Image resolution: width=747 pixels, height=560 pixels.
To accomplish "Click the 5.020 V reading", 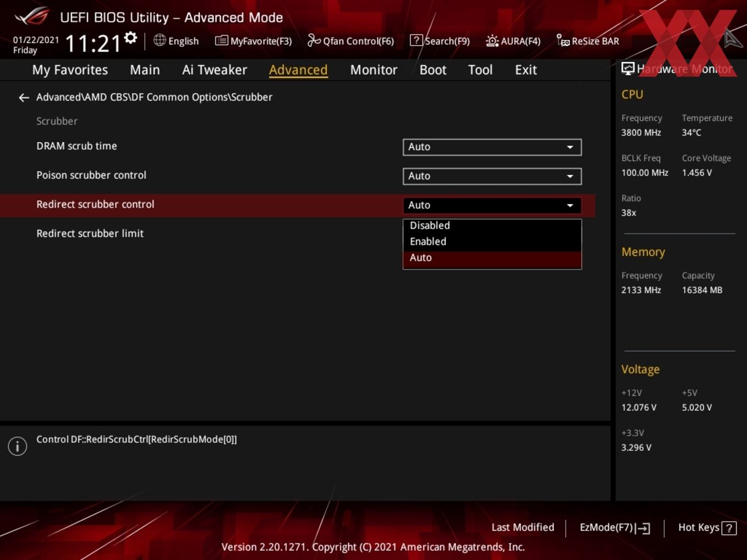I will pyautogui.click(x=697, y=408).
